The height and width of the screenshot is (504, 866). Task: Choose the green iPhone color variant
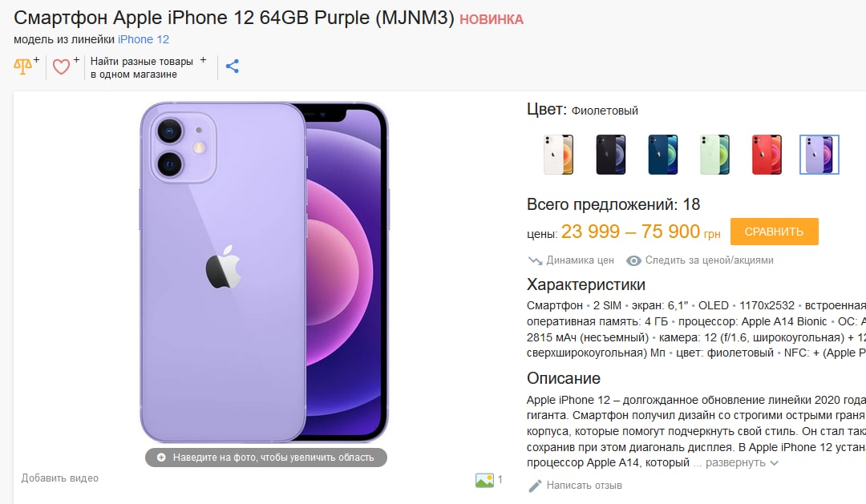click(x=714, y=155)
